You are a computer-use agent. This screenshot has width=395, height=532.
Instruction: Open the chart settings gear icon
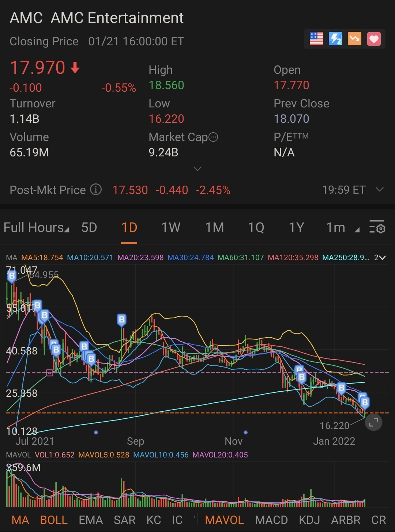click(x=377, y=228)
